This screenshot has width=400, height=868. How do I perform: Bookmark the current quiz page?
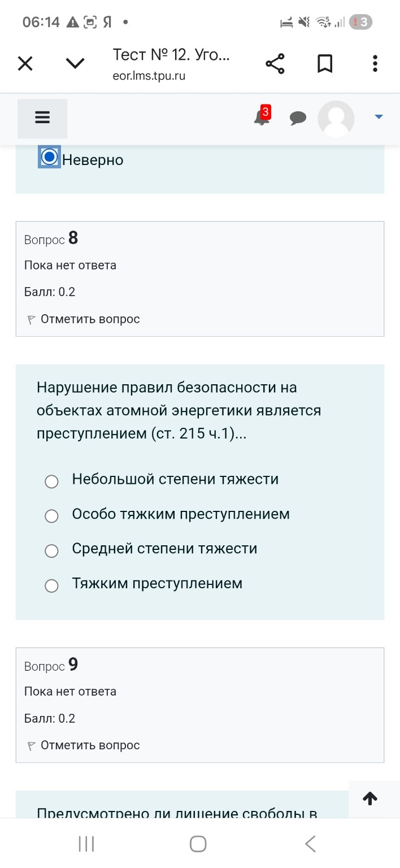pyautogui.click(x=325, y=63)
